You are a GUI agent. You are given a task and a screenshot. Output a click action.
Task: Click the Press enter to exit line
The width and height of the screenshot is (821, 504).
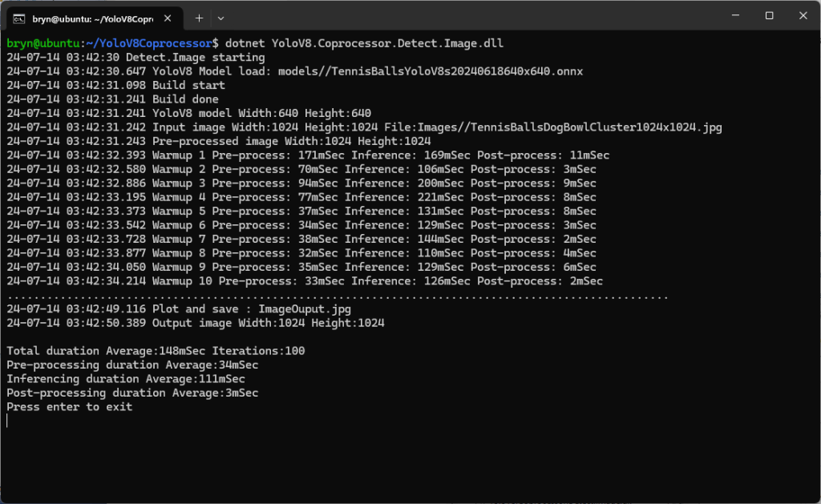(x=70, y=407)
